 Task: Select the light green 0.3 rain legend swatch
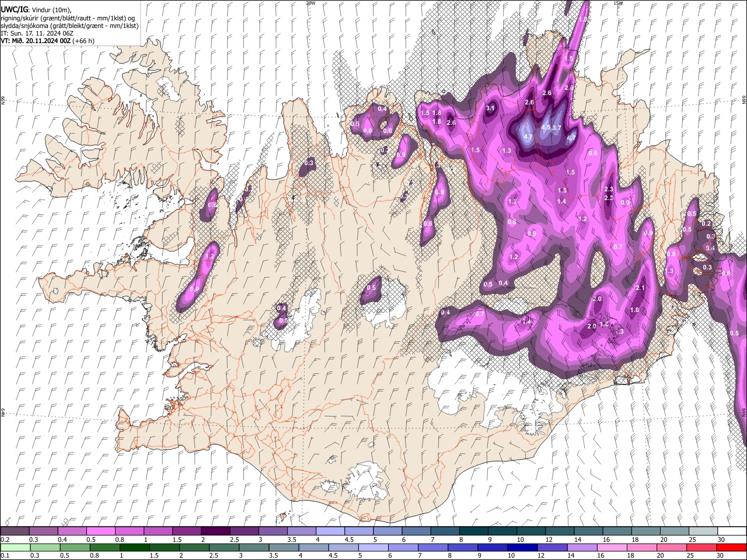46,547
